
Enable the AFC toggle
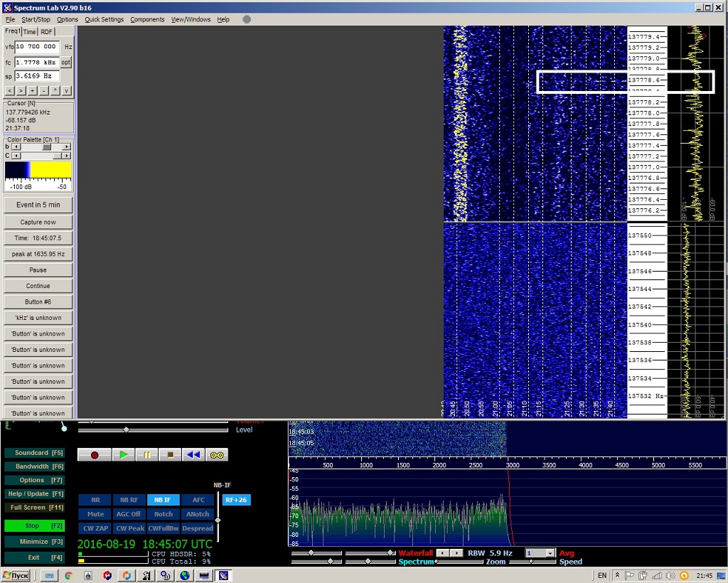pos(198,500)
